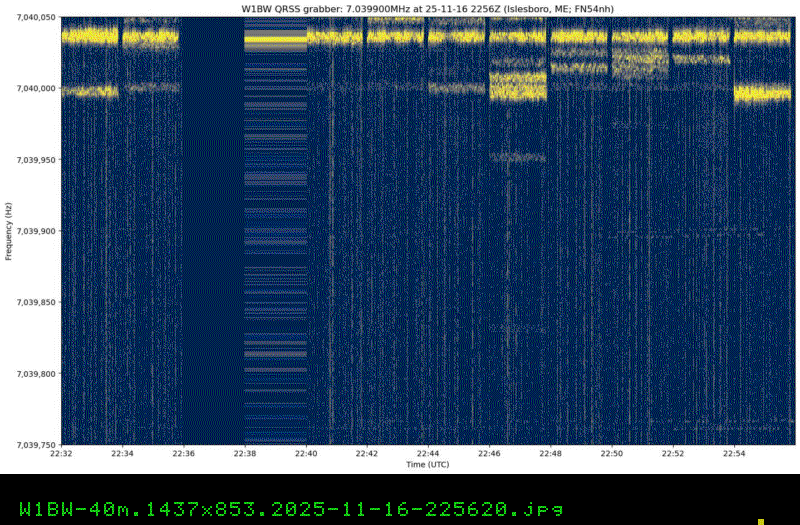This screenshot has width=800, height=525.
Task: Click the 7,039,750 frequency tick label
Action: (36, 445)
